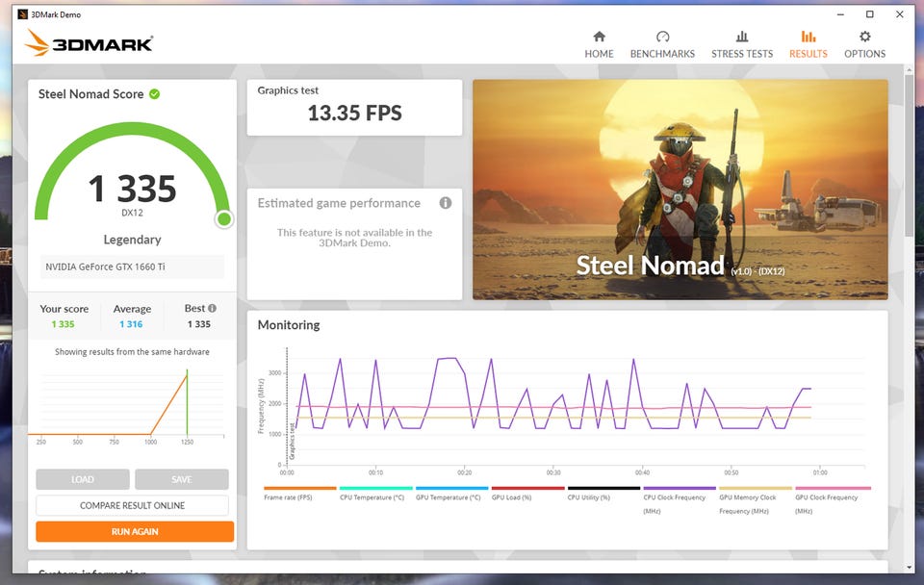This screenshot has height=585, width=924.
Task: Click the green Your score value
Action: pos(64,324)
